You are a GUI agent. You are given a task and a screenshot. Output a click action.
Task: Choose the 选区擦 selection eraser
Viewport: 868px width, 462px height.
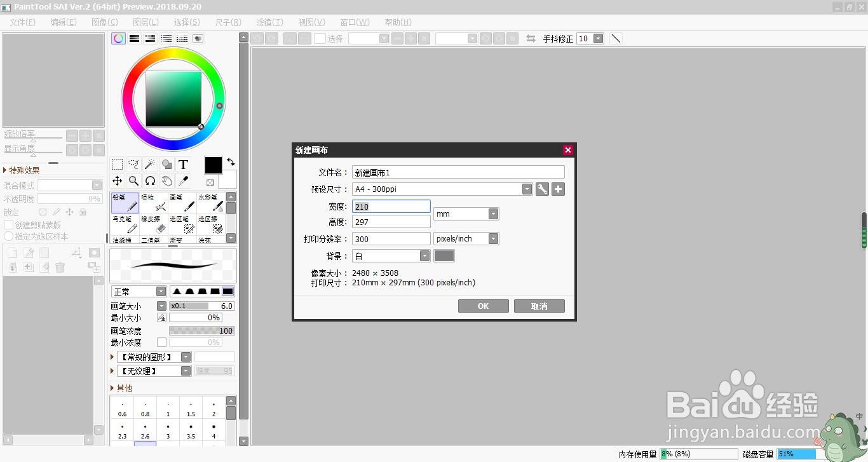[211, 224]
